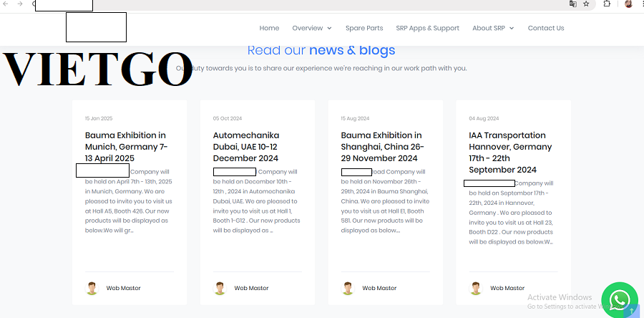644x318 pixels.
Task: Navigate to the Contact Us page
Action: [546, 28]
